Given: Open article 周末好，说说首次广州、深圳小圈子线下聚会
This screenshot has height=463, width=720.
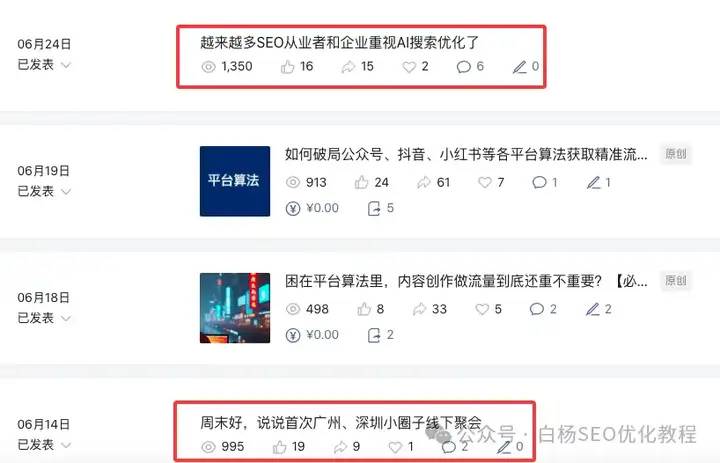Looking at the screenshot, I should (341, 422).
